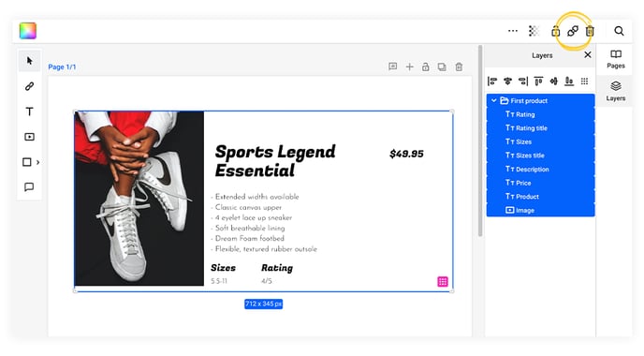Switch to the Layers tab
Screen dimensions: 644x356
pos(616,91)
